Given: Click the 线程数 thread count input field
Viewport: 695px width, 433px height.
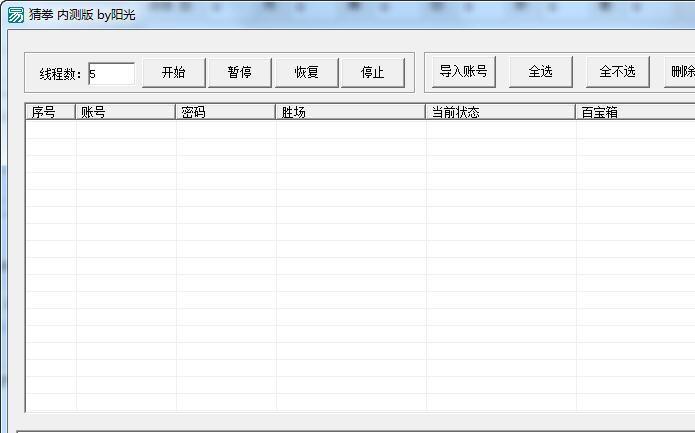Looking at the screenshot, I should [111, 73].
